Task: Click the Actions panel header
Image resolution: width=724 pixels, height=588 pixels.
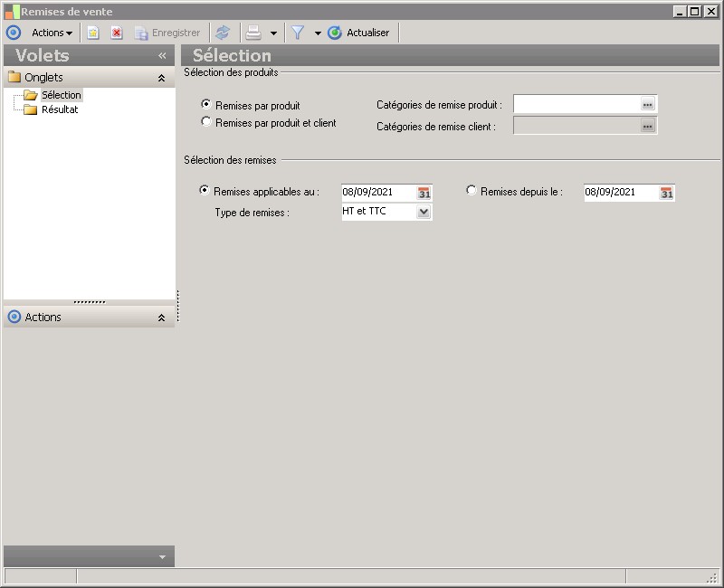Action: 89,318
